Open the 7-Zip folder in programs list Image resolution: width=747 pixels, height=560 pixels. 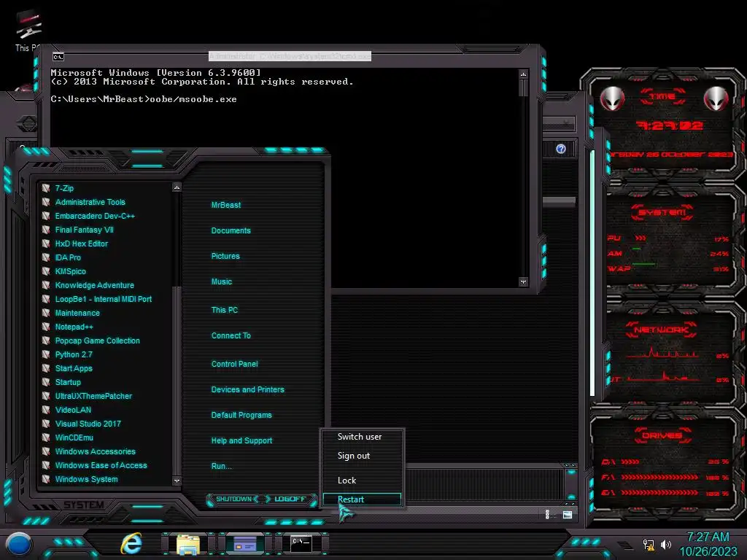pyautogui.click(x=64, y=188)
